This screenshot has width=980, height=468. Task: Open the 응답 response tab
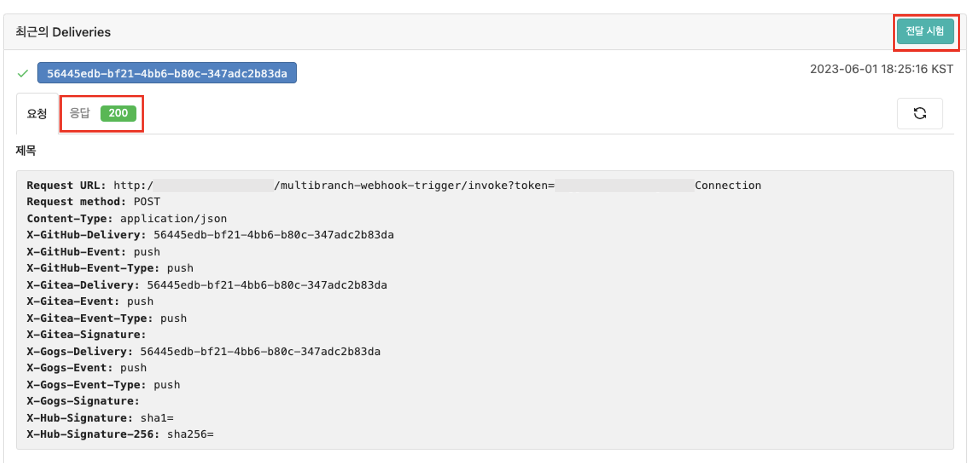(x=80, y=113)
